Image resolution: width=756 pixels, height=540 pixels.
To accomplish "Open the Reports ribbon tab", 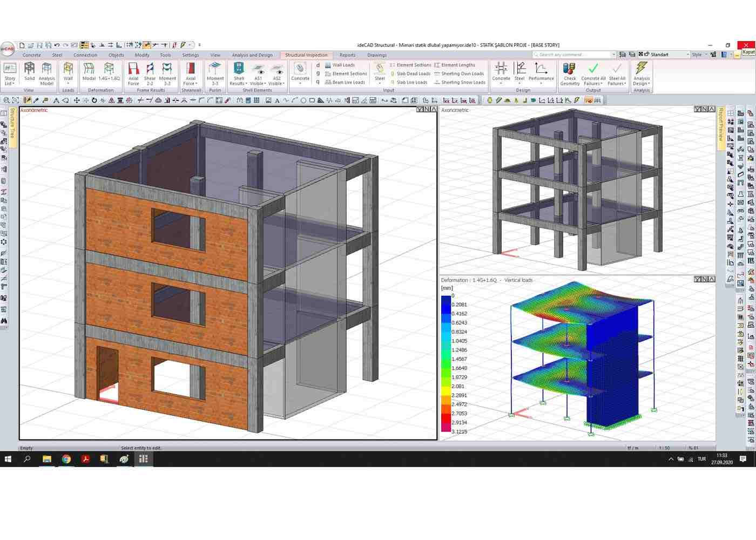I will pyautogui.click(x=347, y=55).
